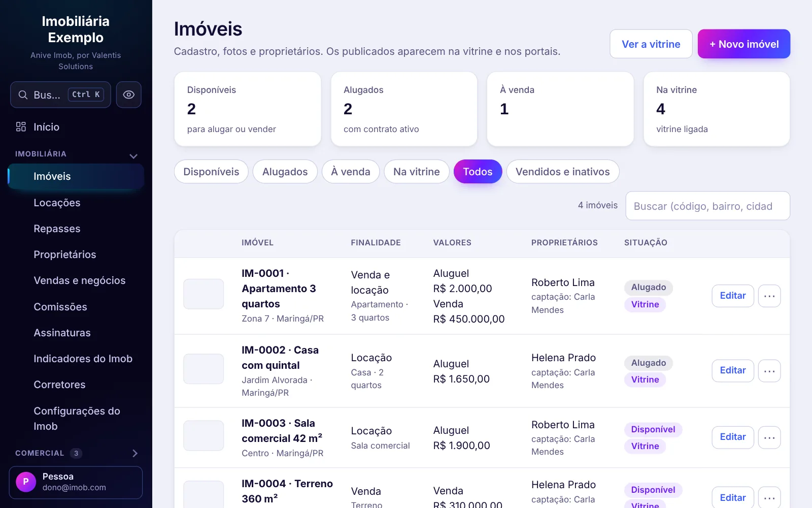Click the Pessoa avatar icon
The height and width of the screenshot is (508, 812).
click(x=26, y=482)
